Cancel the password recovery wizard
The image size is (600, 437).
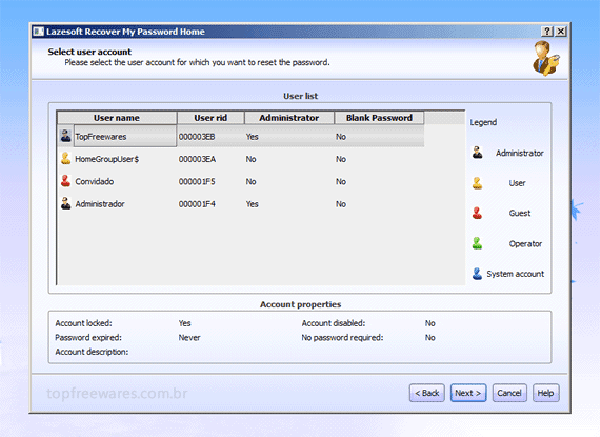tap(509, 393)
